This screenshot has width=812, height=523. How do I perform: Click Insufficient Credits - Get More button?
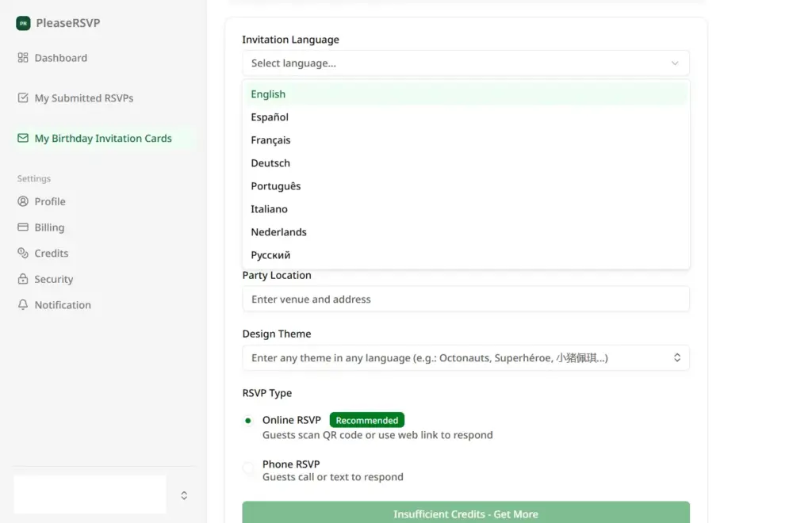click(465, 513)
